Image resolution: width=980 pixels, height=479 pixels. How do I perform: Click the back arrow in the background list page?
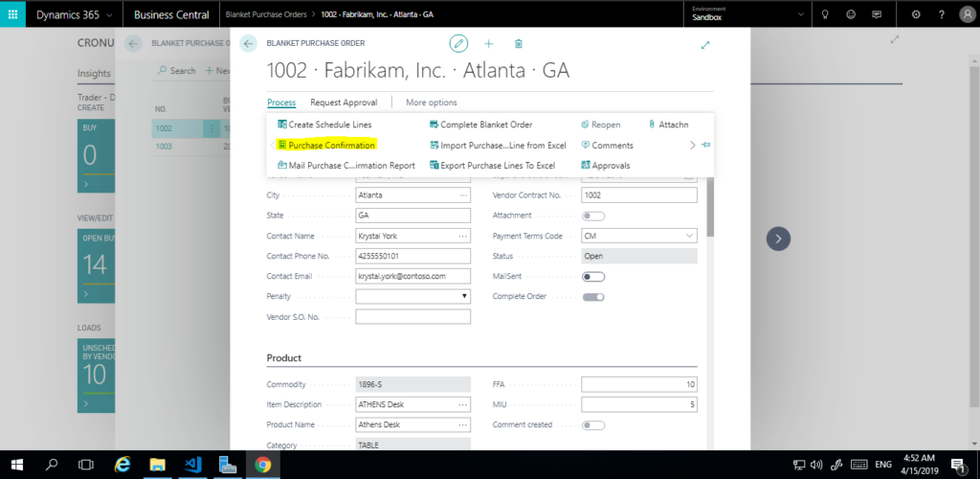[x=133, y=43]
